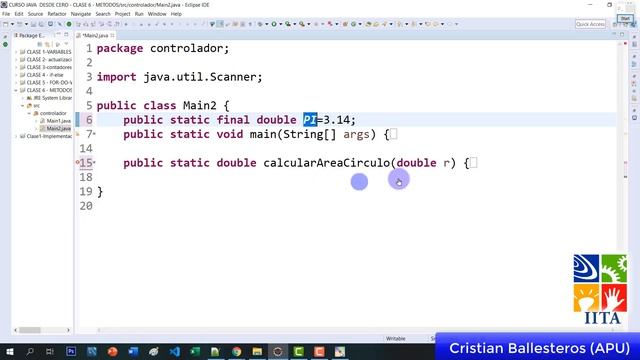The width and height of the screenshot is (640, 360).
Task: Toggle Link with Editor in Package Explorer
Action: pos(48,44)
